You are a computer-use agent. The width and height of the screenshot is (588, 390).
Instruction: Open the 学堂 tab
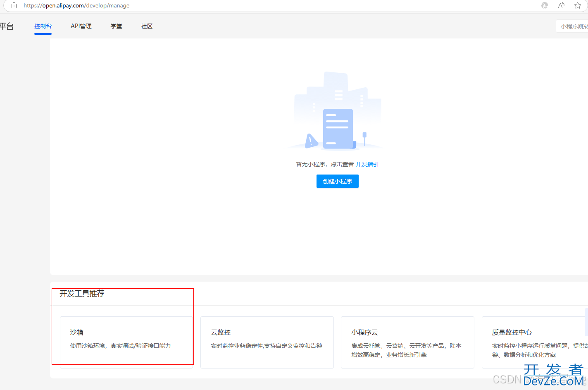116,26
